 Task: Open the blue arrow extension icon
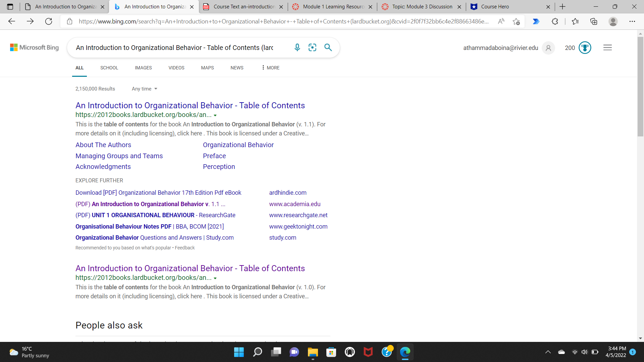pyautogui.click(x=536, y=21)
